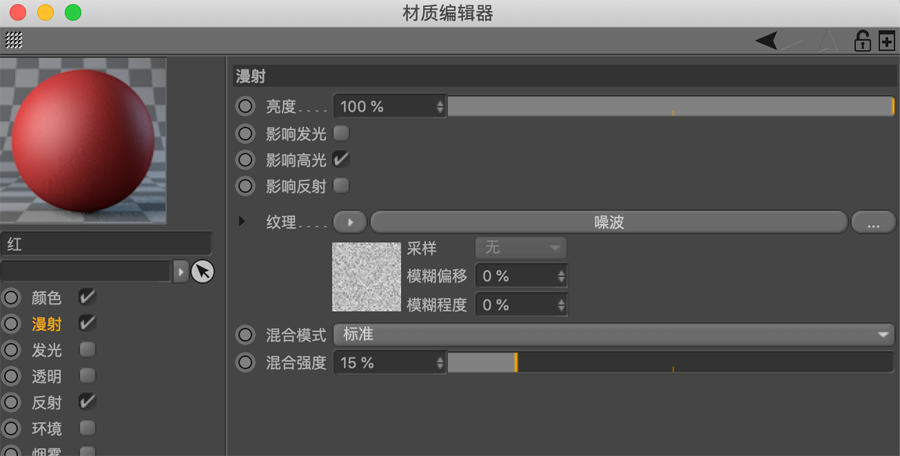900x456 pixels.
Task: Click the lock icon in the toolbar
Action: [862, 41]
